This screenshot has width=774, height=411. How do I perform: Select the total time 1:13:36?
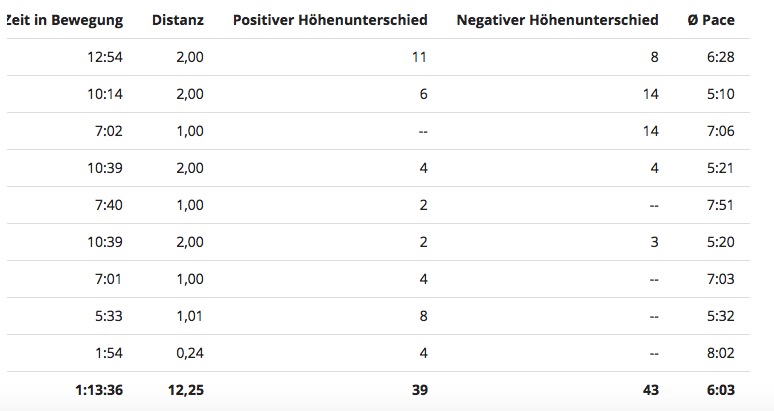99,390
